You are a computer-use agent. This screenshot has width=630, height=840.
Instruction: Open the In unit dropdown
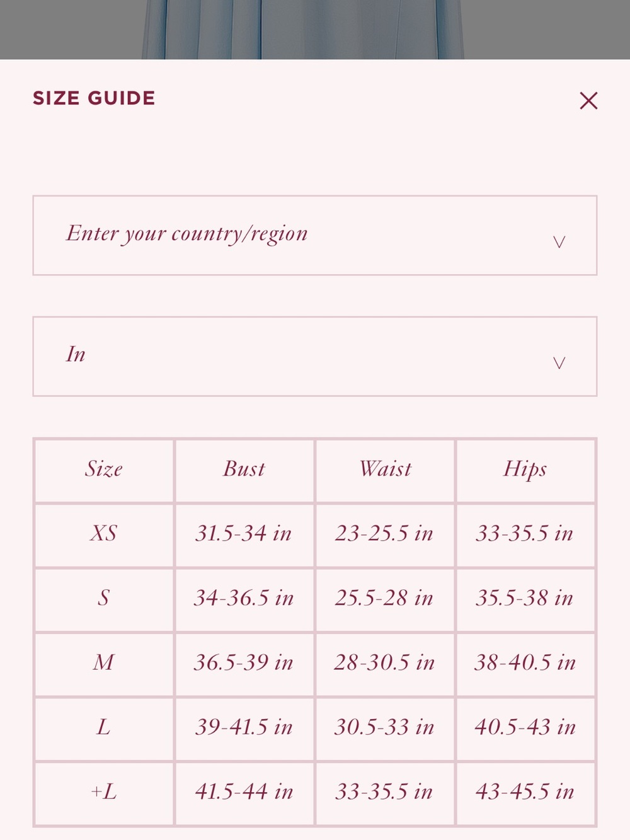pos(315,356)
